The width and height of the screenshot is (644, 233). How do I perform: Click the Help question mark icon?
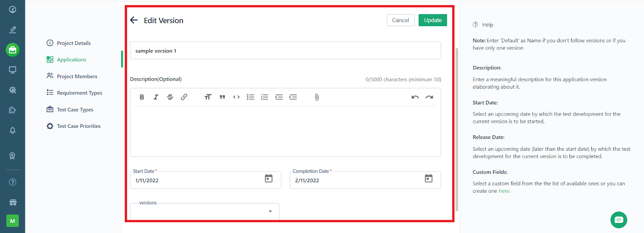click(x=475, y=25)
